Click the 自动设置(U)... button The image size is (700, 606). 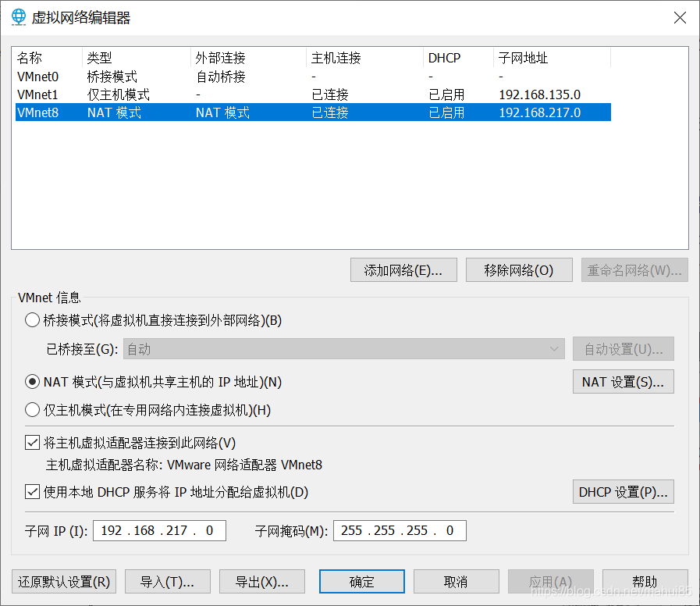click(x=624, y=349)
